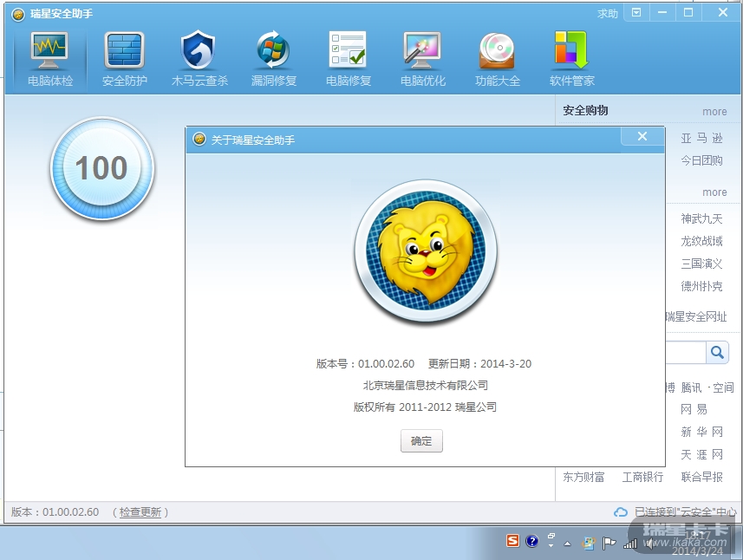Click the 更新日期：2014-3-20 text

(x=479, y=364)
